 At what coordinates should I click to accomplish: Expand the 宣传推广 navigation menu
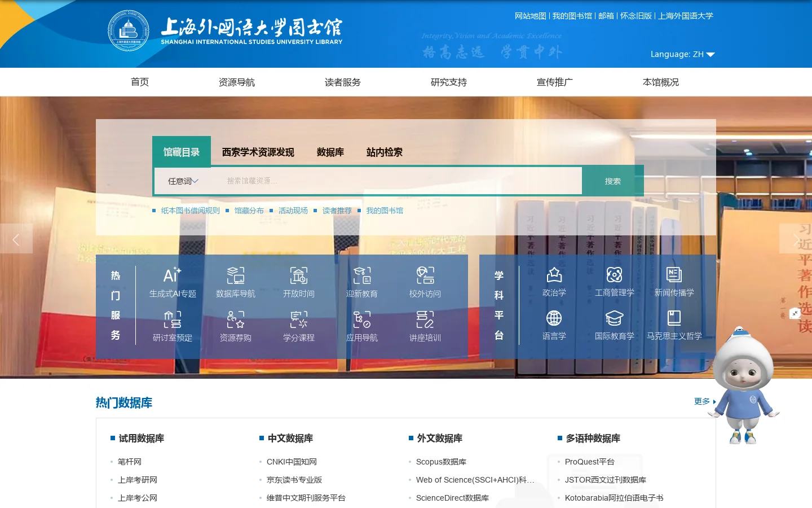tap(555, 82)
